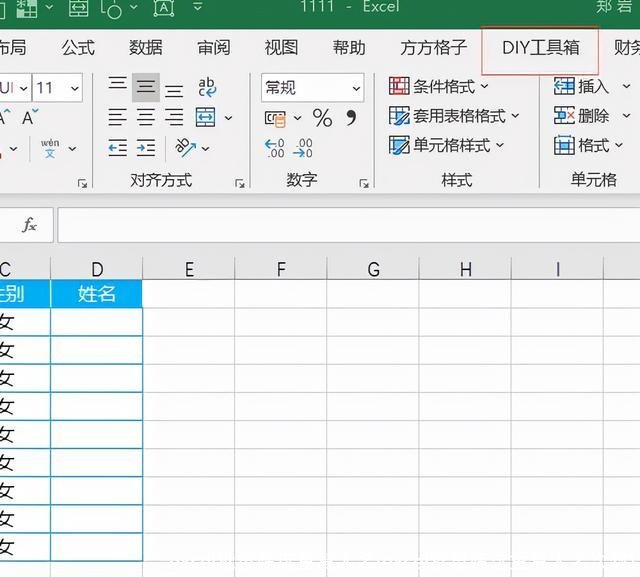Apply Comma Style number format
The height and width of the screenshot is (577, 640).
tap(350, 118)
